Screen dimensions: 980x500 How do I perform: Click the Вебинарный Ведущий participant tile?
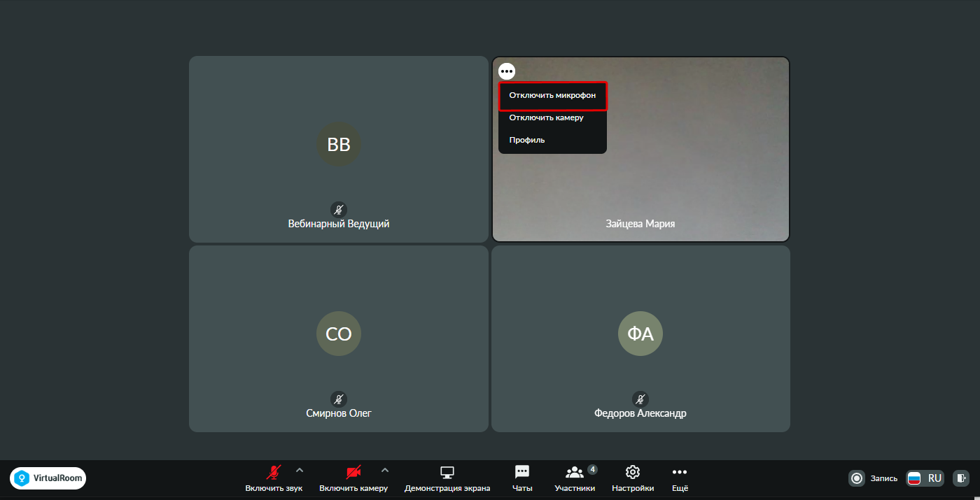[x=339, y=149]
